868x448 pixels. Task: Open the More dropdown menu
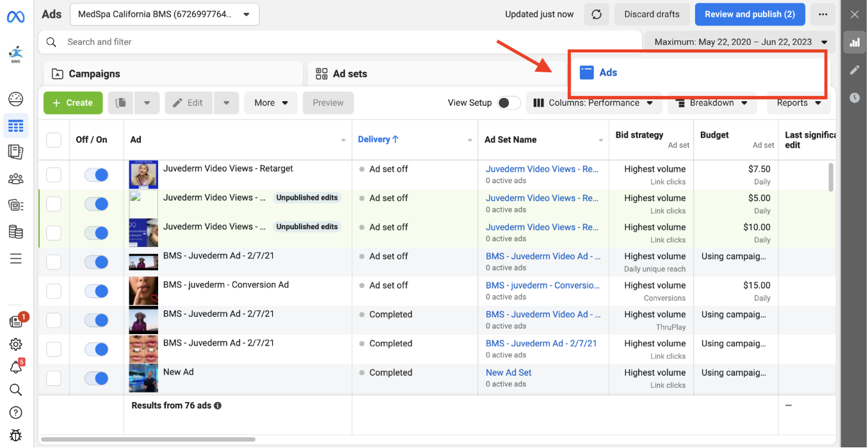coord(271,103)
